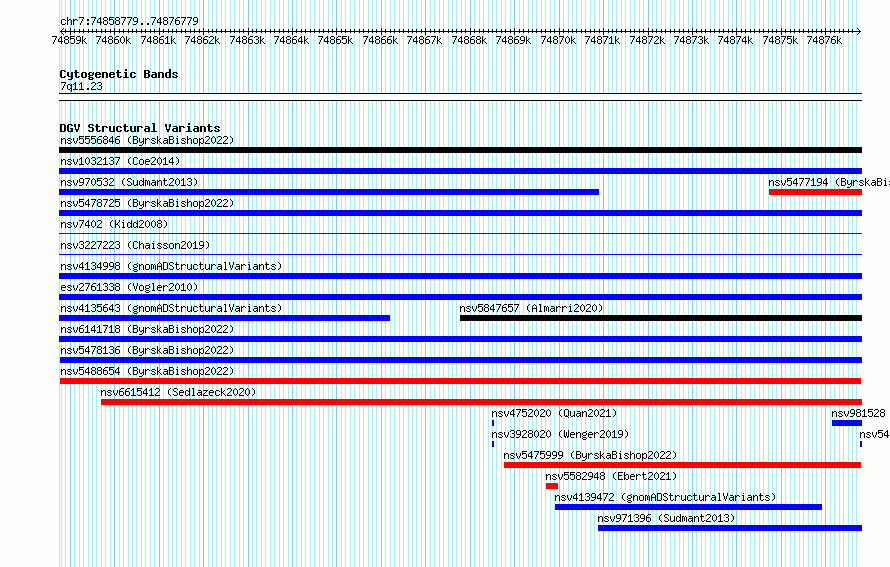Select blue bar below esv2761338

pyautogui.click(x=460, y=297)
